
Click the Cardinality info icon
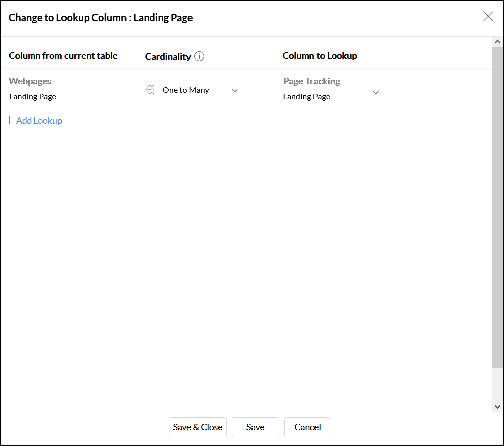click(199, 56)
